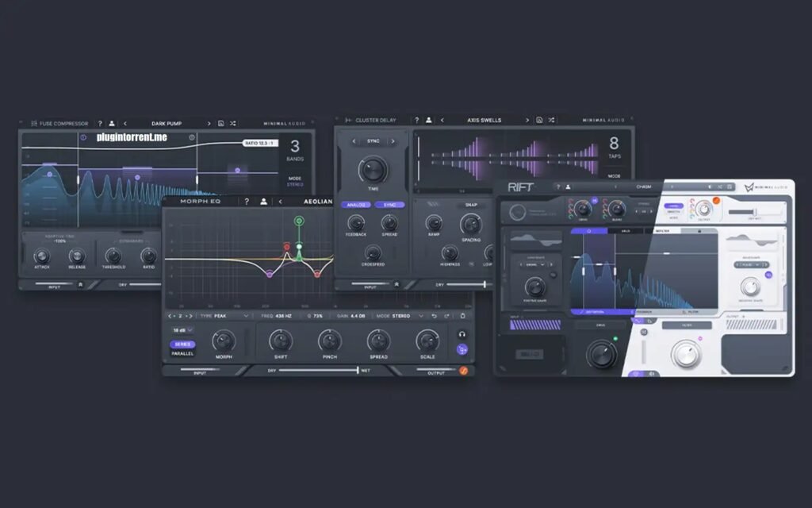Click Morph knob in Morph EQ

point(224,341)
